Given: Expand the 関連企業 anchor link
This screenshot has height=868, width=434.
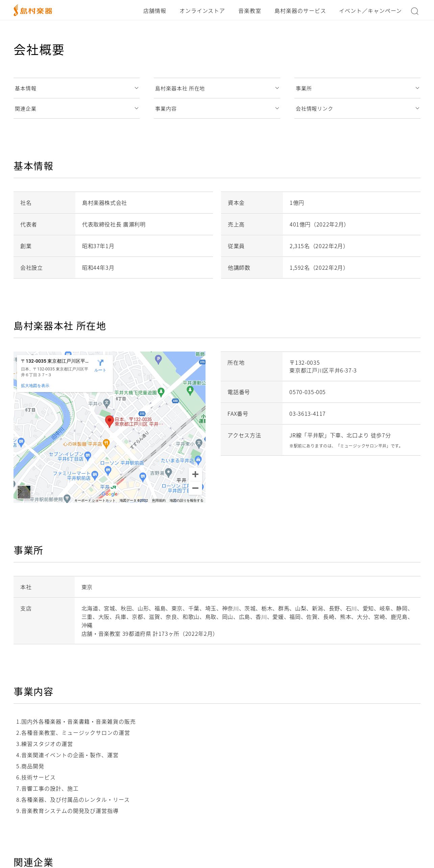Looking at the screenshot, I should 76,108.
